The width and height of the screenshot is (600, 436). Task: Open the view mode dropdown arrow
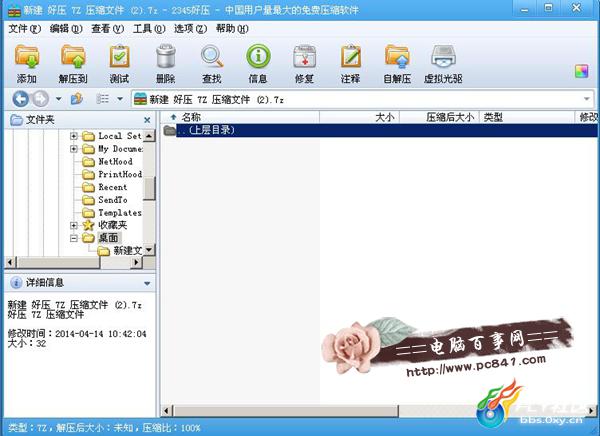(120, 99)
